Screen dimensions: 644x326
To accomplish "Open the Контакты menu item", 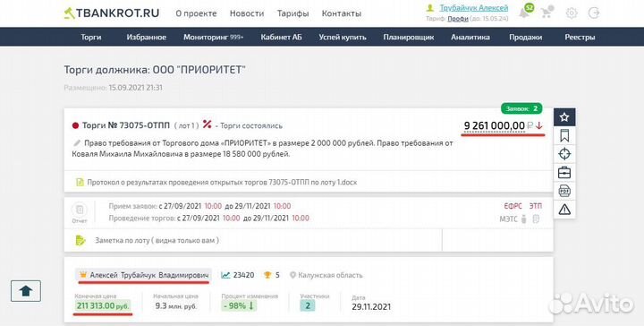I will click(342, 13).
